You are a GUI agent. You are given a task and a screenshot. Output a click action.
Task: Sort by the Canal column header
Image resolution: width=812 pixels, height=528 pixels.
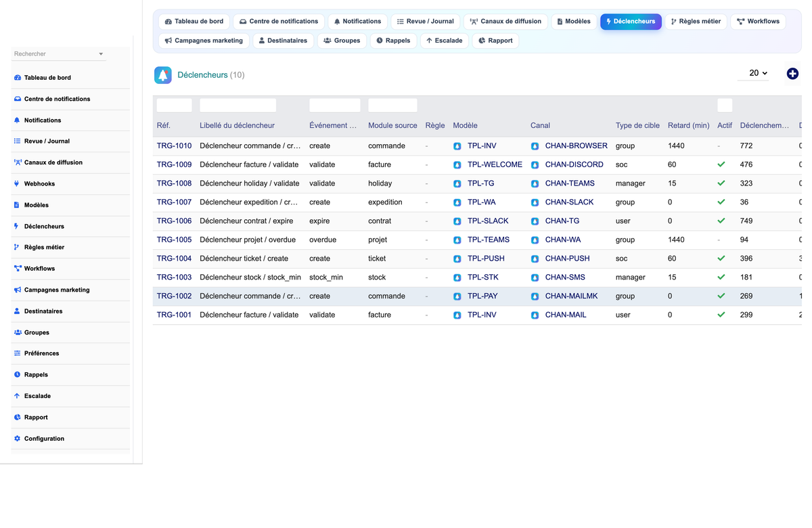pyautogui.click(x=540, y=125)
